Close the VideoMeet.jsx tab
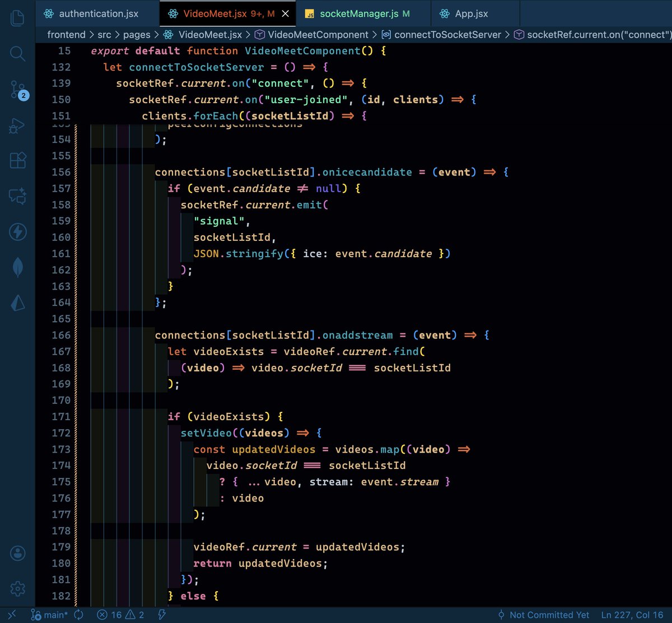The width and height of the screenshot is (672, 623). [x=285, y=13]
